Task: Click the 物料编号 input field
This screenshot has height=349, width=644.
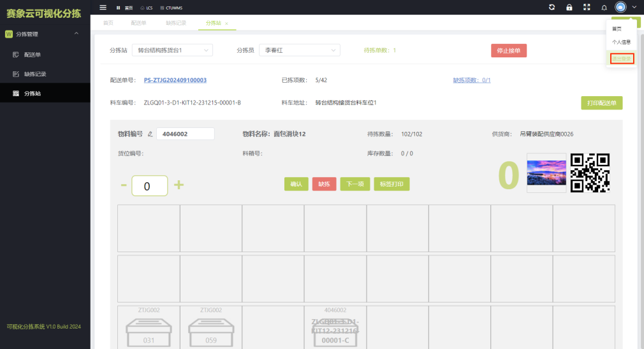Action: (x=185, y=134)
